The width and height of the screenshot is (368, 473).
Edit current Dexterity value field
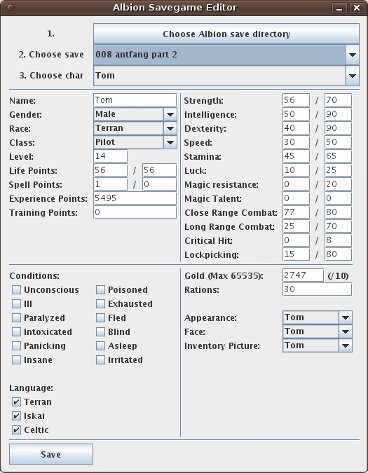pyautogui.click(x=296, y=128)
